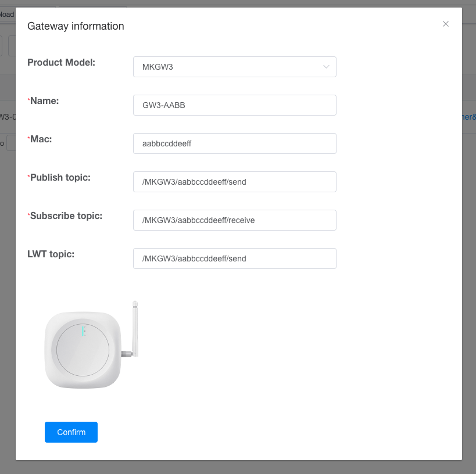The width and height of the screenshot is (476, 474).
Task: Close the Gateway information dialog
Action: [x=445, y=24]
